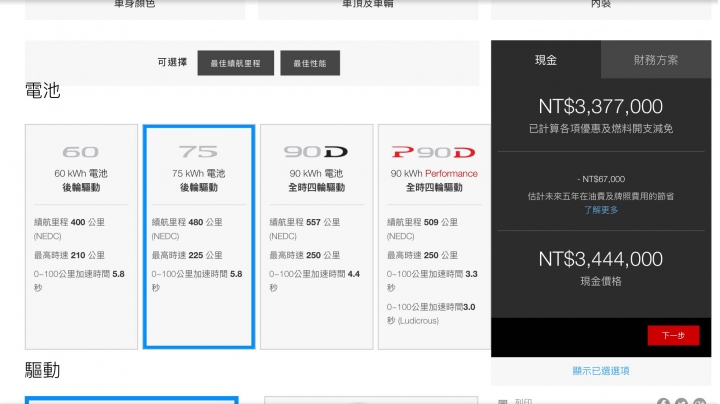Click the 75 model logo

pyautogui.click(x=198, y=152)
